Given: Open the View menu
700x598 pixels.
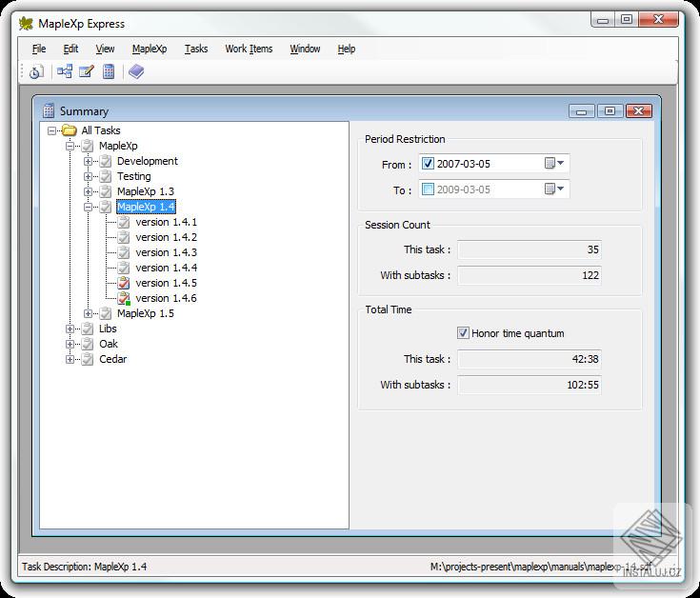Looking at the screenshot, I should 105,49.
